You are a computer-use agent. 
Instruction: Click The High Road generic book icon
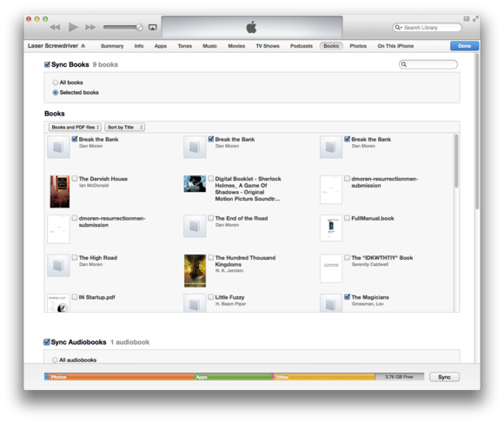[58, 266]
